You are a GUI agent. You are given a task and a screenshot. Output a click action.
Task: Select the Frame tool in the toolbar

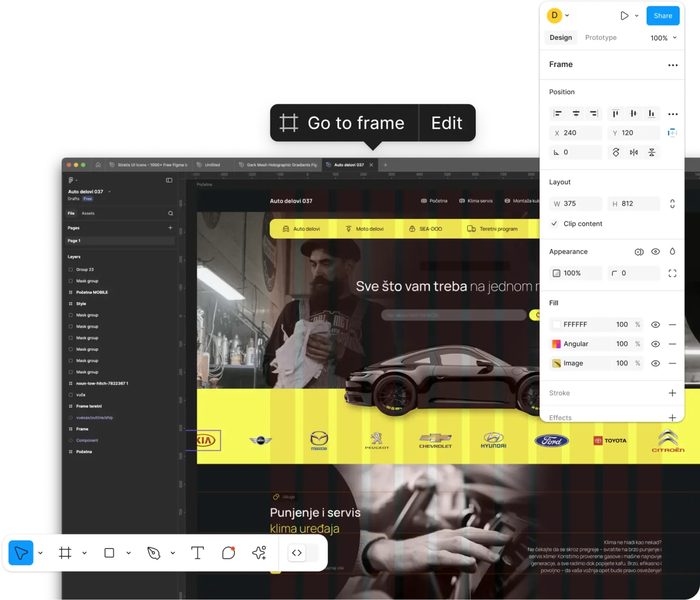pyautogui.click(x=65, y=553)
